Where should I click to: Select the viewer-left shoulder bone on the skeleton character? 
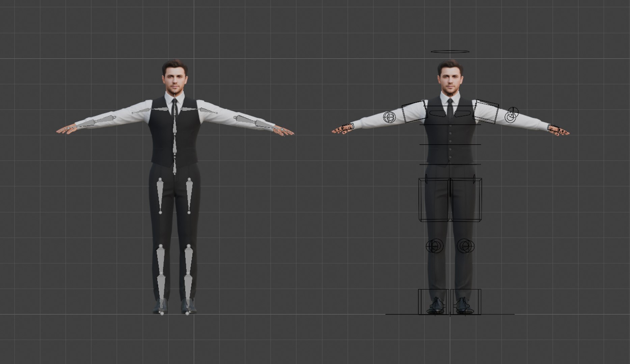coord(159,110)
